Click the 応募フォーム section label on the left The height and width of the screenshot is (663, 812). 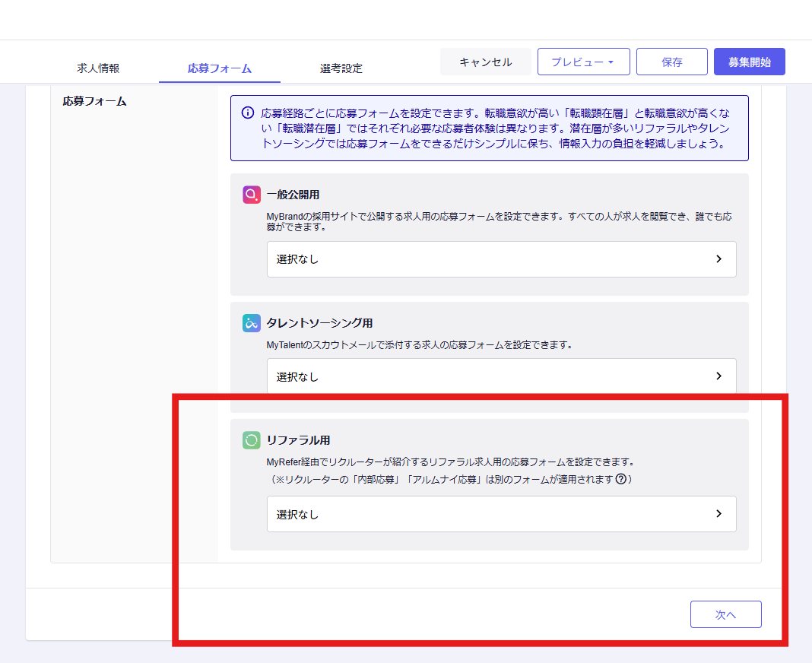tap(94, 101)
